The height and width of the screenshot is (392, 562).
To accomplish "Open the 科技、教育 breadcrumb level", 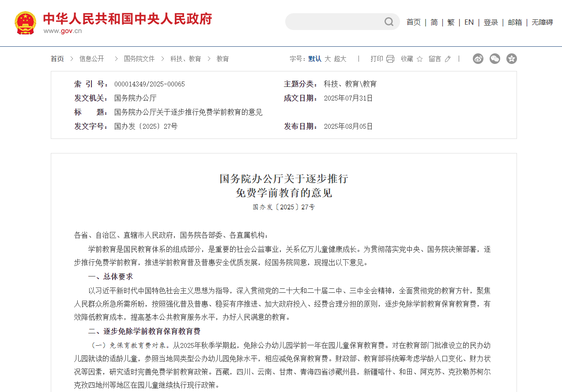I will pos(186,59).
